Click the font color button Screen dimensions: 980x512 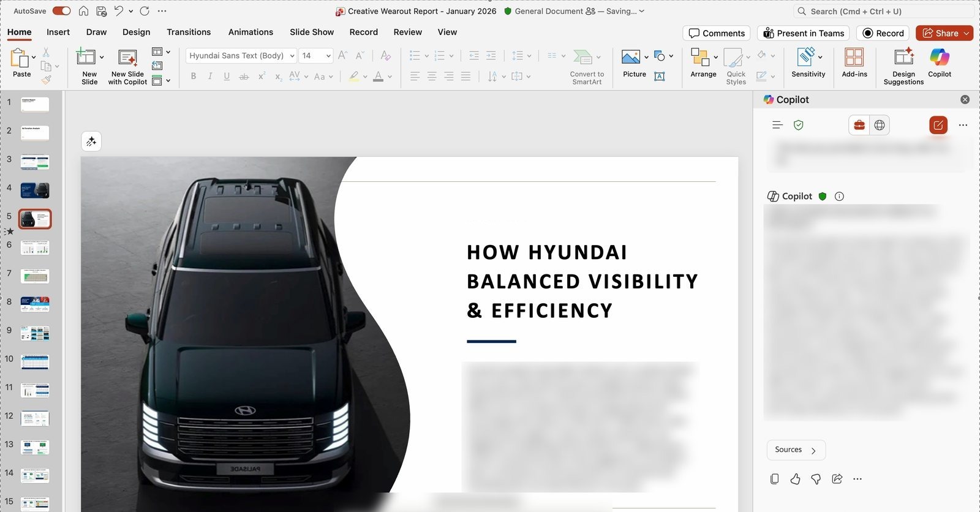pyautogui.click(x=379, y=77)
